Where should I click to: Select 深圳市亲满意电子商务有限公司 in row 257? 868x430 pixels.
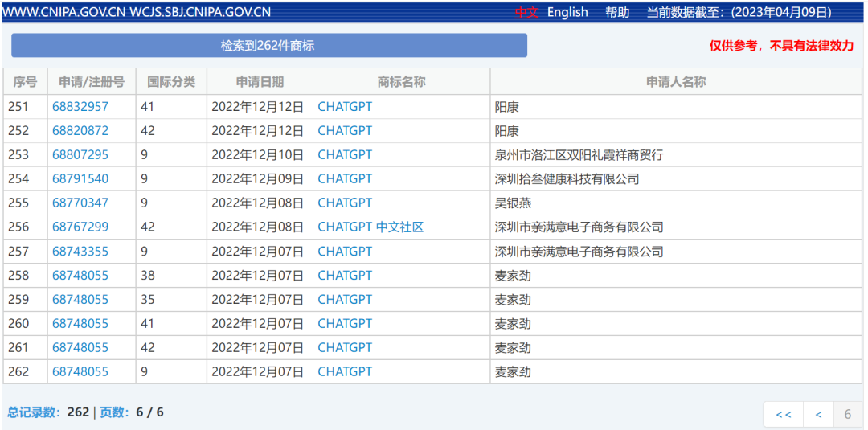coord(579,252)
